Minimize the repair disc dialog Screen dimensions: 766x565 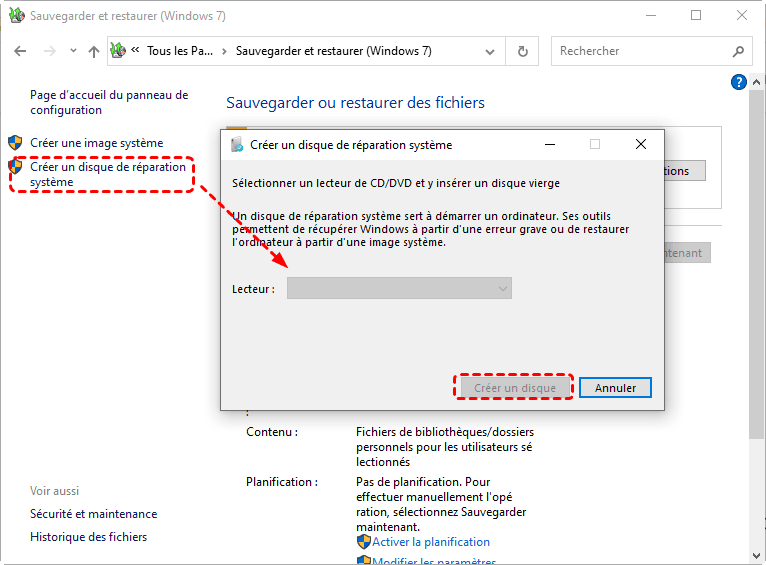550,145
